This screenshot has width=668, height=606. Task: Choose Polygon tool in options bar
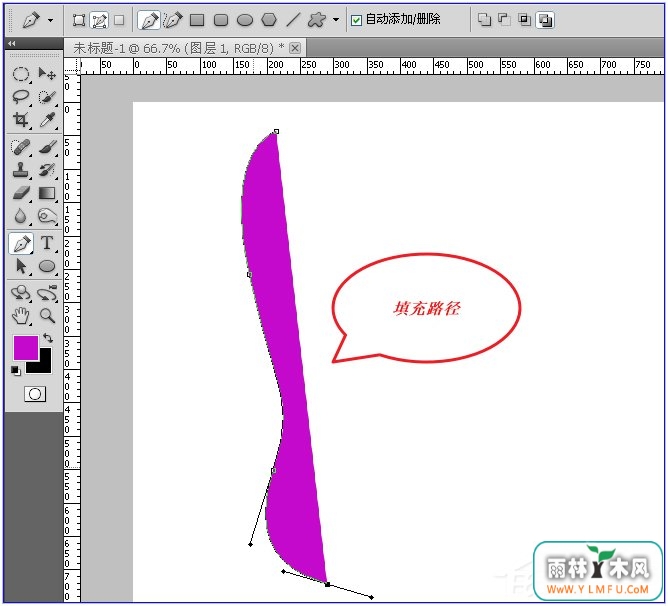(269, 20)
